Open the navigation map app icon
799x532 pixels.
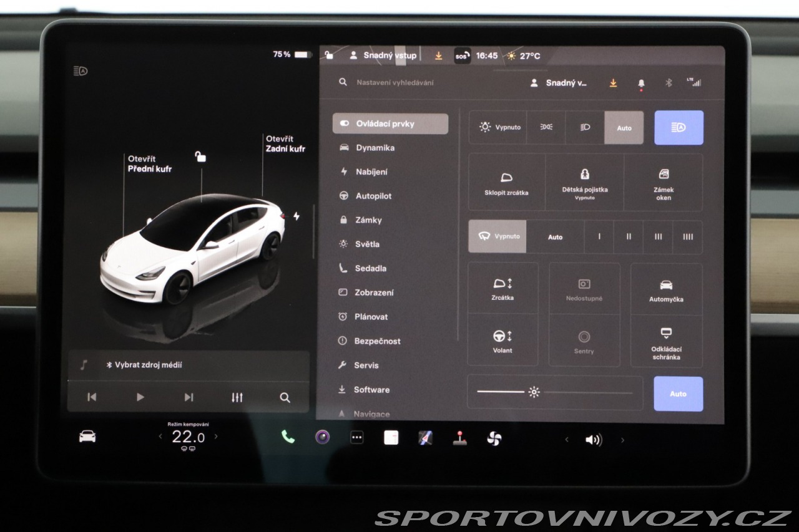tap(425, 438)
